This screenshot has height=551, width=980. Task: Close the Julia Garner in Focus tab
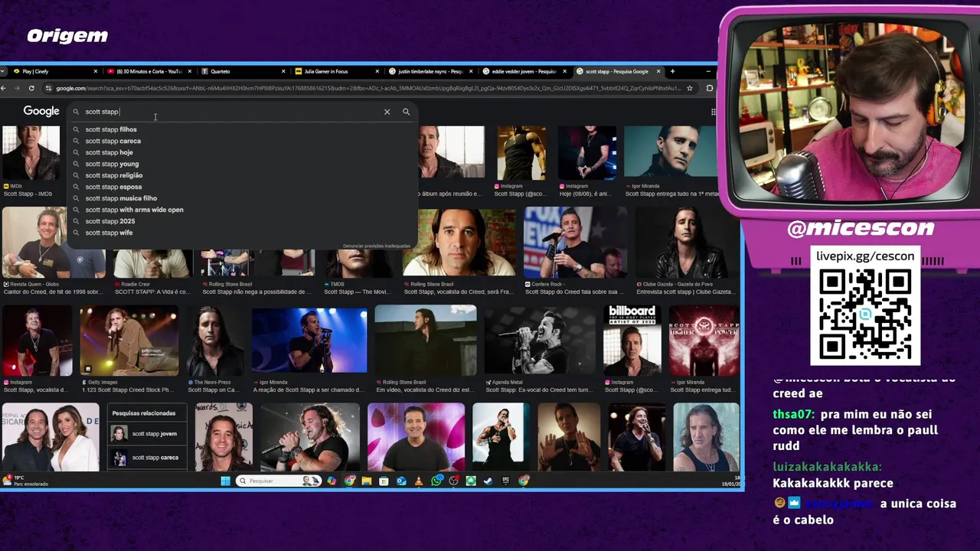click(x=377, y=71)
